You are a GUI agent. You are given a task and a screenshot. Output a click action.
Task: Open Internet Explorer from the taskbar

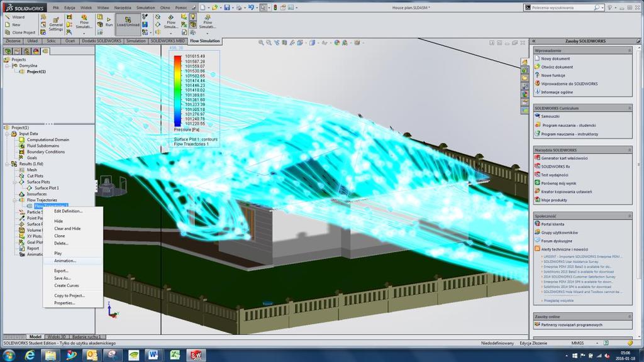(x=30, y=355)
